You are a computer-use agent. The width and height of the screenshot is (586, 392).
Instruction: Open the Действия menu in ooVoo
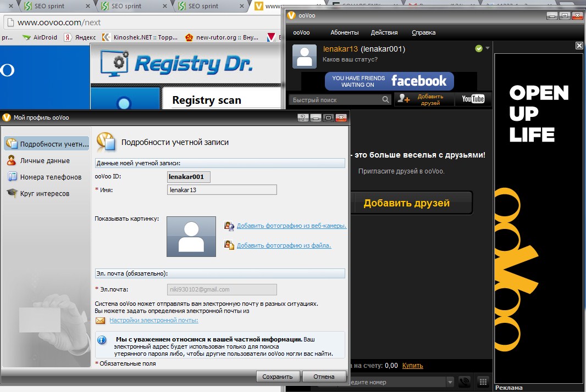point(384,32)
